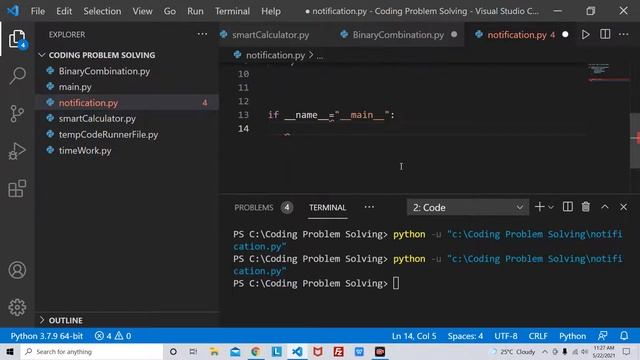Open Explorer Views and More Actions ellipsis

[x=202, y=34]
